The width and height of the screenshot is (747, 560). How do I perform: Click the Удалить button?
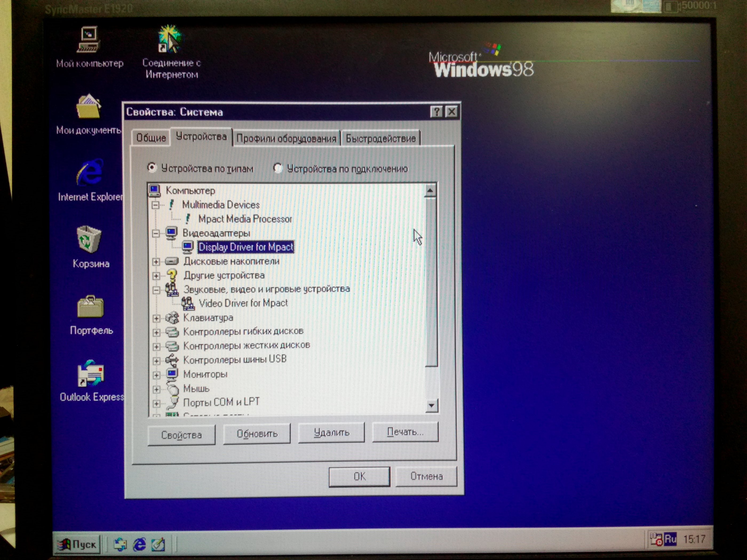(331, 433)
